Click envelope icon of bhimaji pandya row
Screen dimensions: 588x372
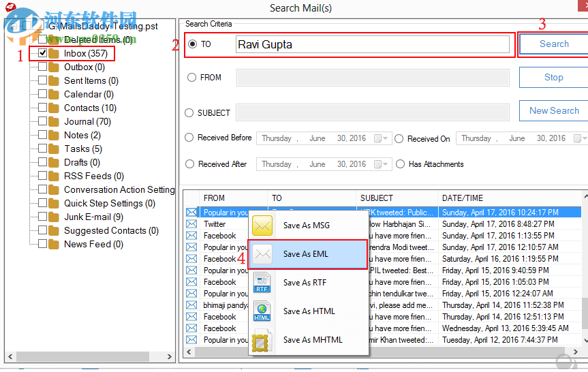(x=191, y=305)
